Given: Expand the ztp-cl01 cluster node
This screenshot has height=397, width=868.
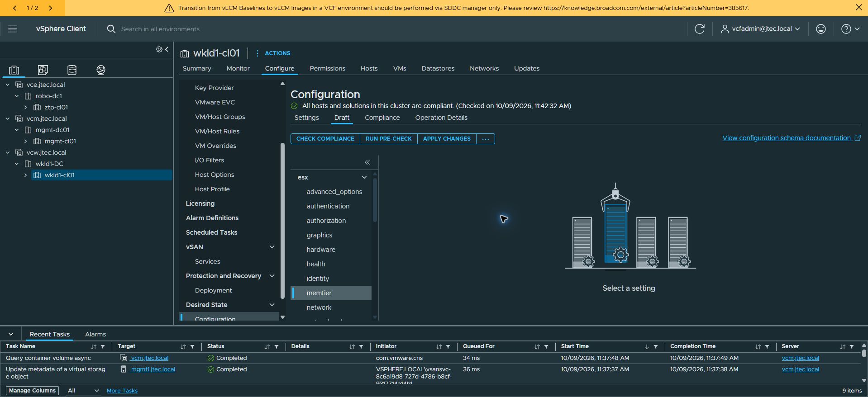Looking at the screenshot, I should tap(26, 107).
